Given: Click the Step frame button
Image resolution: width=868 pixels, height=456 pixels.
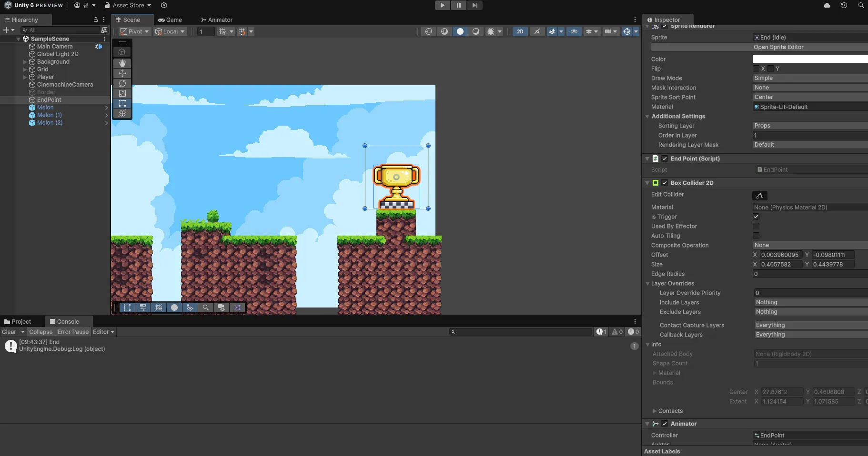Looking at the screenshot, I should tap(475, 5).
